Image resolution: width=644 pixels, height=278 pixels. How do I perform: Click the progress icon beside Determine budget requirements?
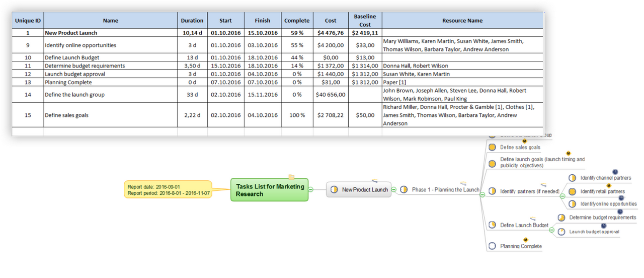(561, 218)
